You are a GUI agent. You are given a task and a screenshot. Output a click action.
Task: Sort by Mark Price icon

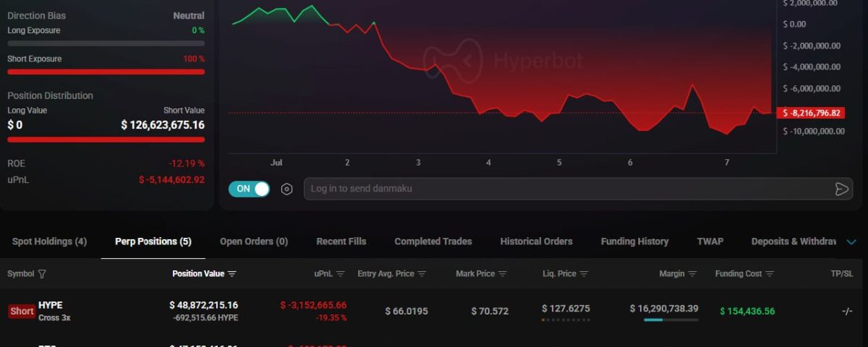tap(503, 274)
